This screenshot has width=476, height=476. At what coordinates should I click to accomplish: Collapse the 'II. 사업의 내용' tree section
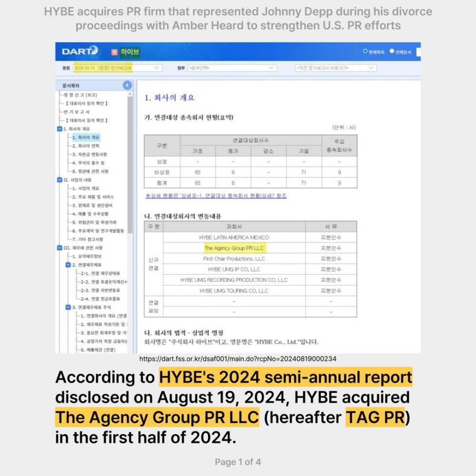coord(59,180)
